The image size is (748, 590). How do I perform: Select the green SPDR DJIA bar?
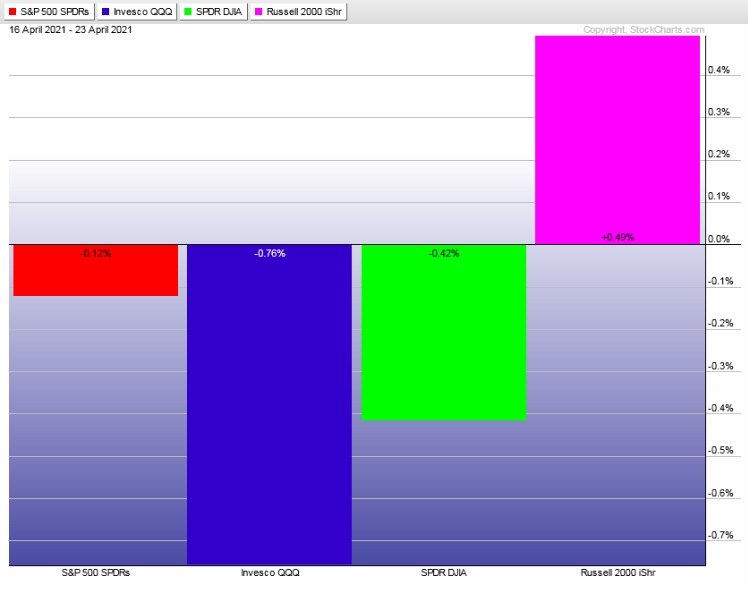click(444, 332)
